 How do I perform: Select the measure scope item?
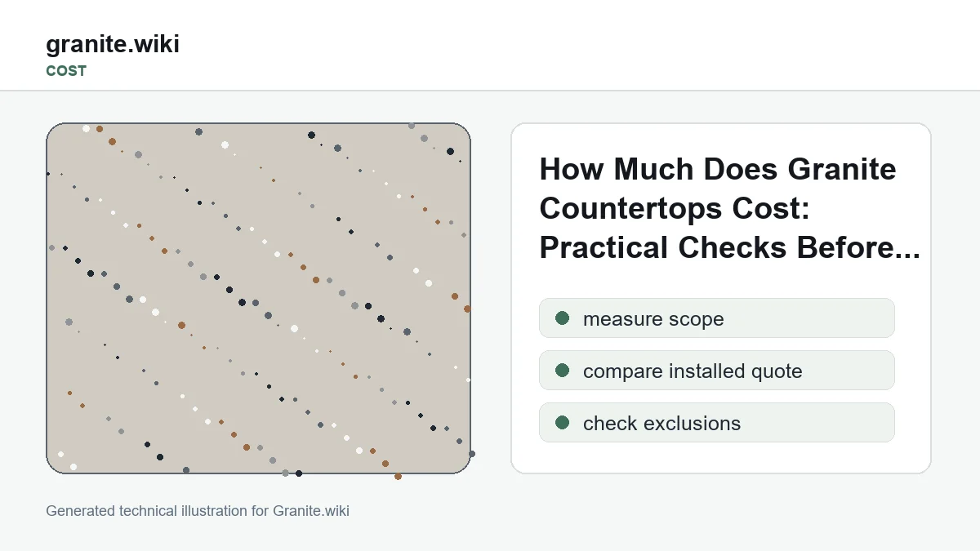click(717, 318)
